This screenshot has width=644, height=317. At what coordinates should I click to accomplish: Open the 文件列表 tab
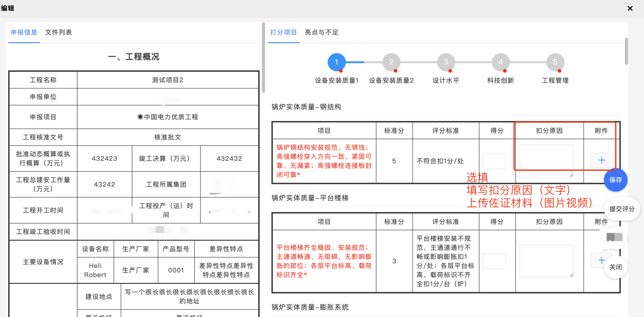pyautogui.click(x=58, y=32)
